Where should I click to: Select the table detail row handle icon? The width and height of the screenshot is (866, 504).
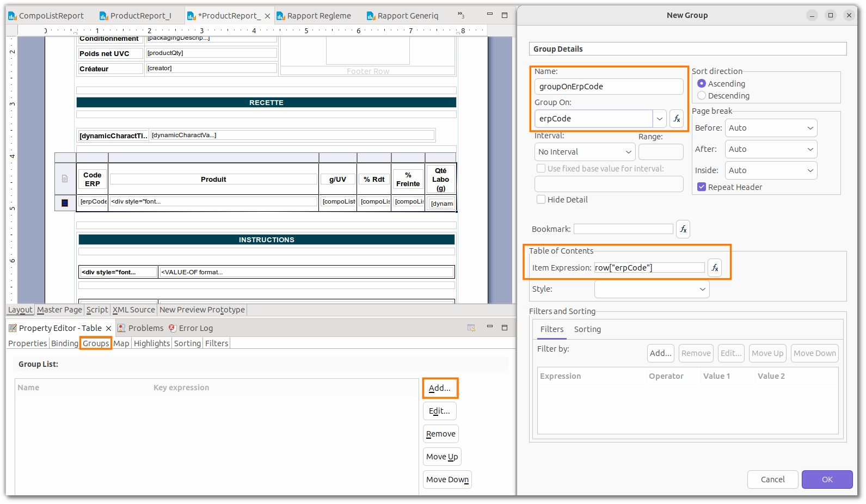tap(65, 203)
